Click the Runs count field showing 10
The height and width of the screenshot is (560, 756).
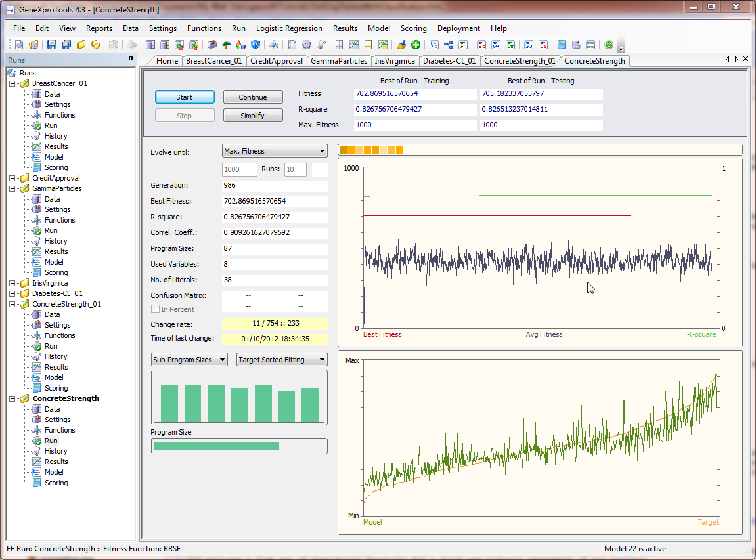295,169
